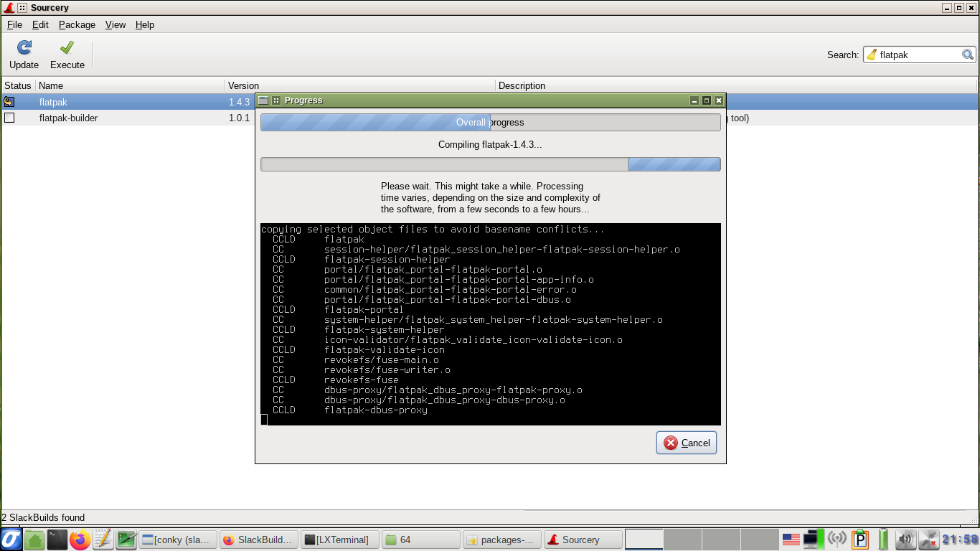The image size is (980, 551).
Task: Open the taskbar start menu button
Action: (11, 540)
